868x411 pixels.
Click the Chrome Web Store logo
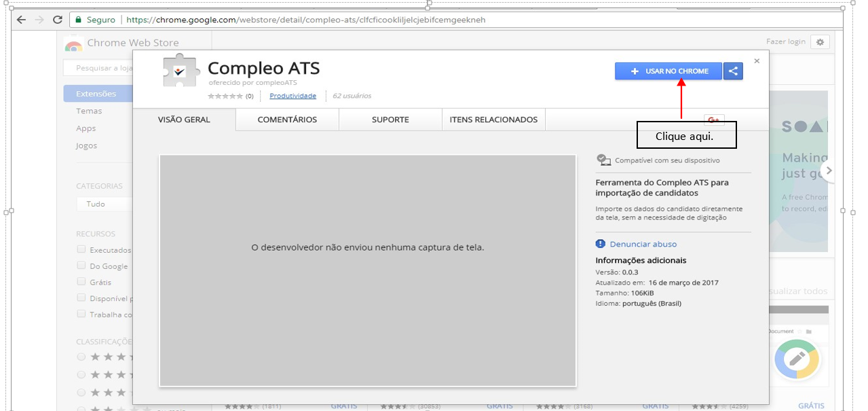73,43
